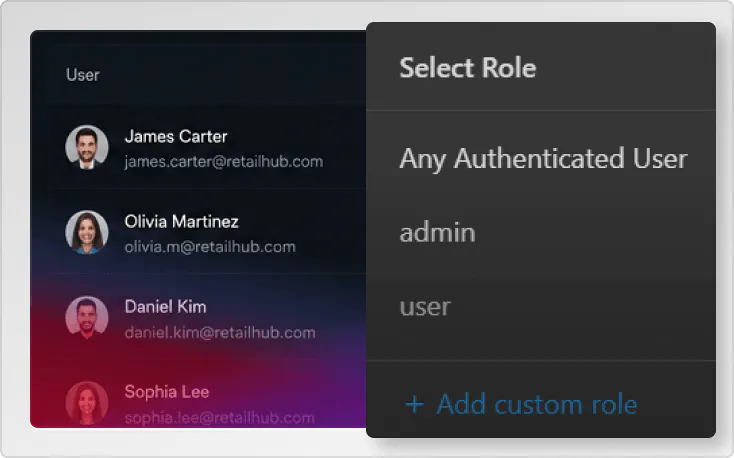Click Daniel Kim's avatar photo
This screenshot has height=458, width=734.
pos(87,318)
